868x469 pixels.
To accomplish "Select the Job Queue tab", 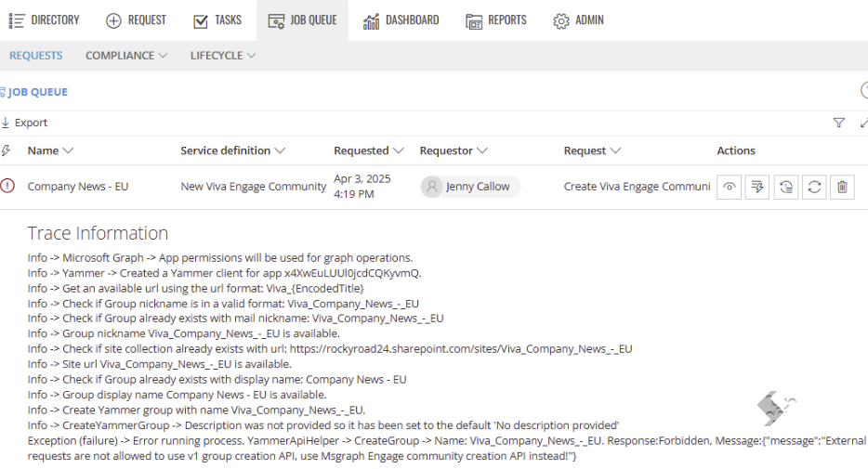I will [x=302, y=20].
